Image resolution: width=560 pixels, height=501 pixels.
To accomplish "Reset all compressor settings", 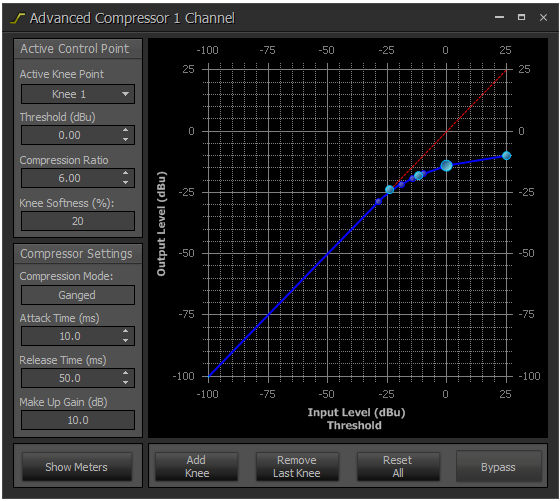I will point(398,467).
